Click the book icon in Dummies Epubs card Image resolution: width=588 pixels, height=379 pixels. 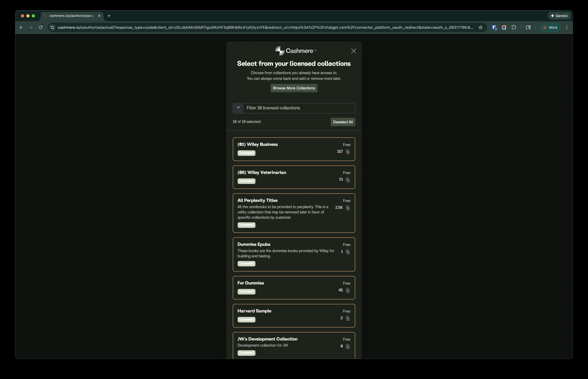tap(348, 252)
